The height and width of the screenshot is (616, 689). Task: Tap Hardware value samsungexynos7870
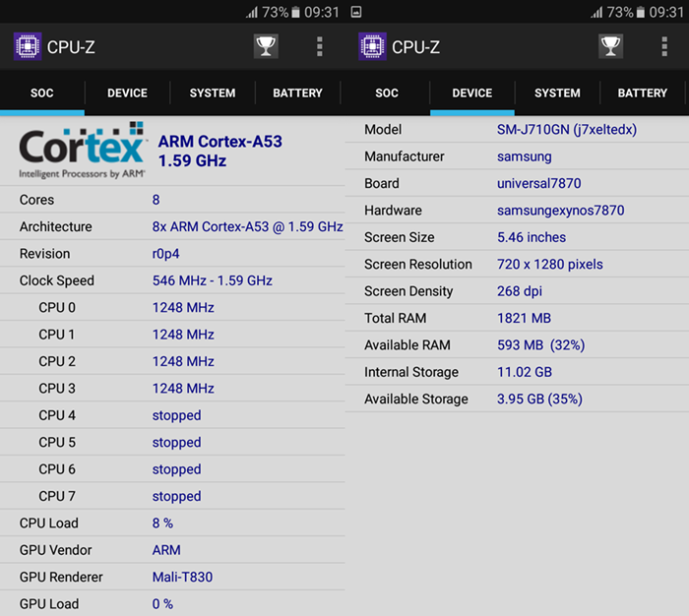(x=561, y=211)
